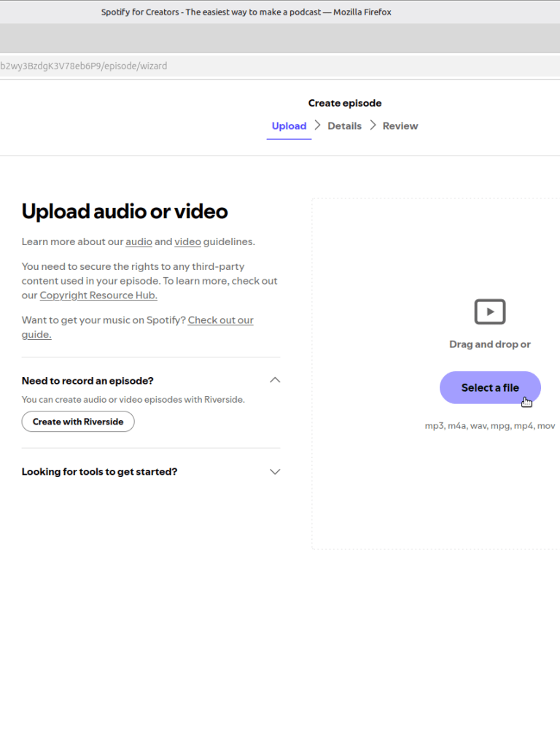This screenshot has height=747, width=560.
Task: Visit the Copyright Resource Hub link
Action: click(x=98, y=295)
